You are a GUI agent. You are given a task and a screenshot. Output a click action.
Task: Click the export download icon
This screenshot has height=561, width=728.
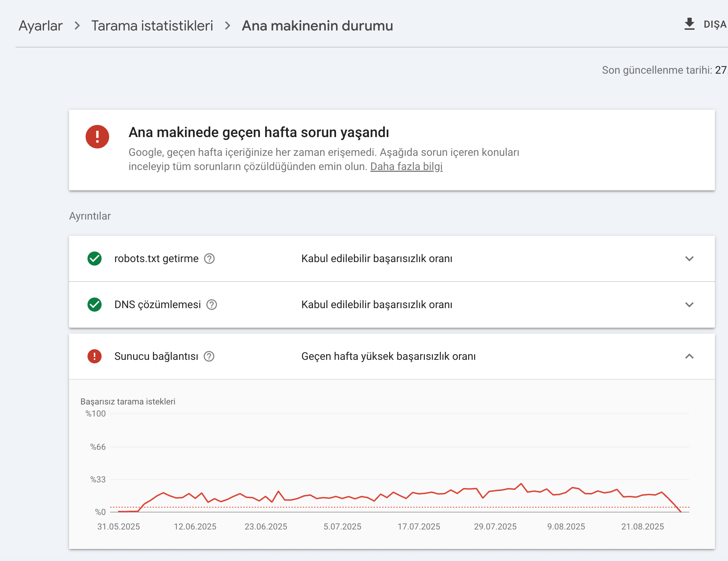(689, 24)
